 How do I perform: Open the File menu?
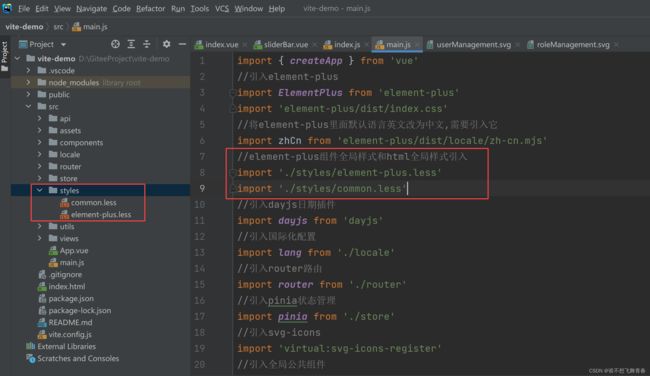click(x=24, y=8)
